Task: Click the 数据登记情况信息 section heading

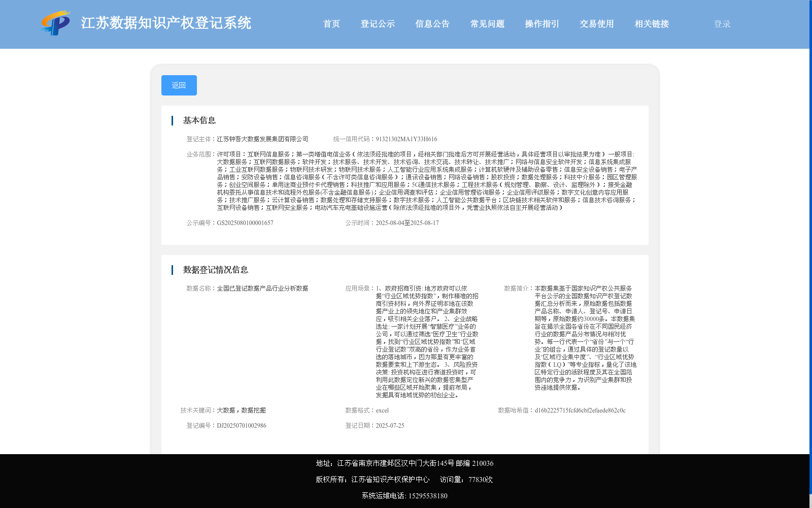Action: [x=216, y=270]
